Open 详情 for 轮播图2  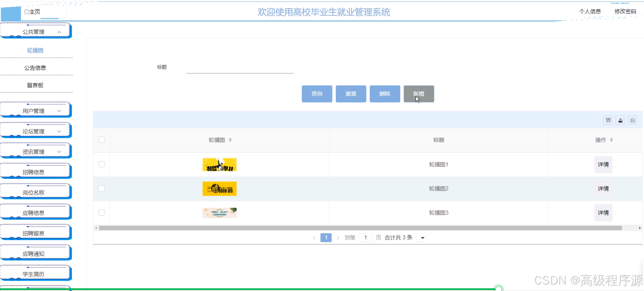click(603, 189)
